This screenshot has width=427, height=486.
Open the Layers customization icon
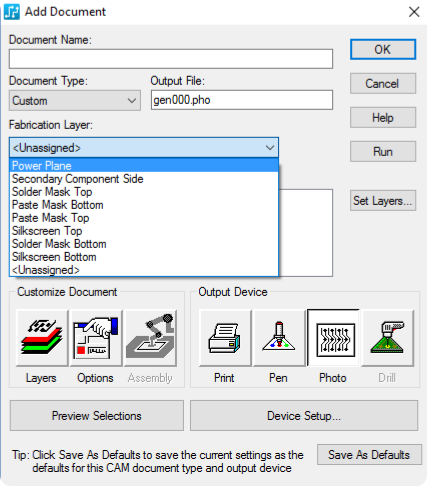(x=42, y=338)
